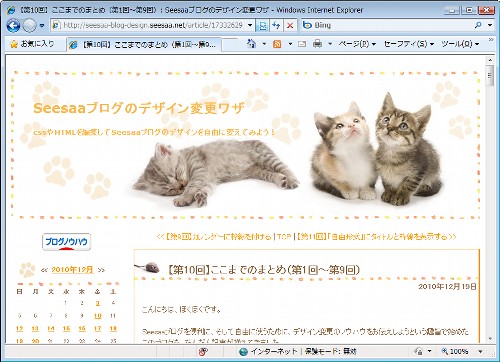This screenshot has height=362, width=500.
Task: Click the Print icon
Action: click(318, 44)
